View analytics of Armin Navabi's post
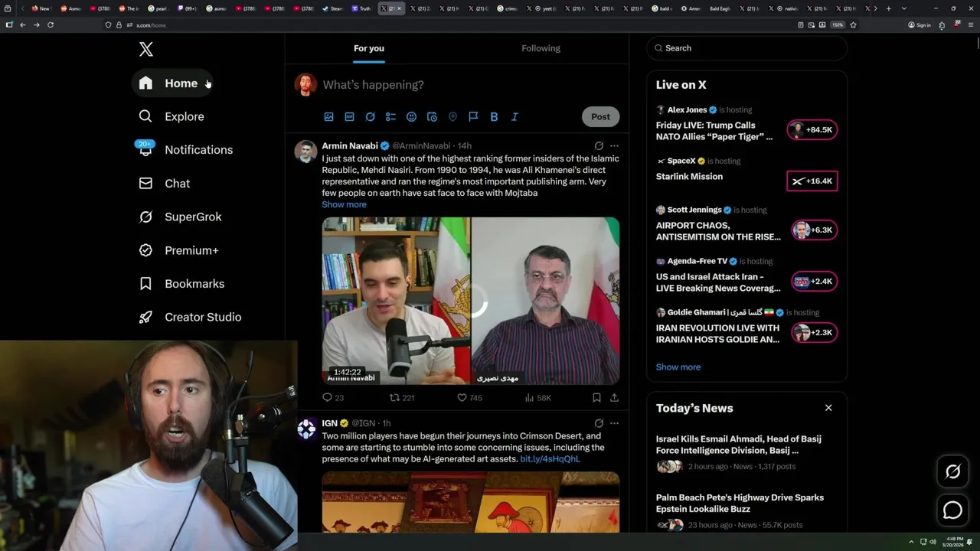This screenshot has width=980, height=551. 537,398
